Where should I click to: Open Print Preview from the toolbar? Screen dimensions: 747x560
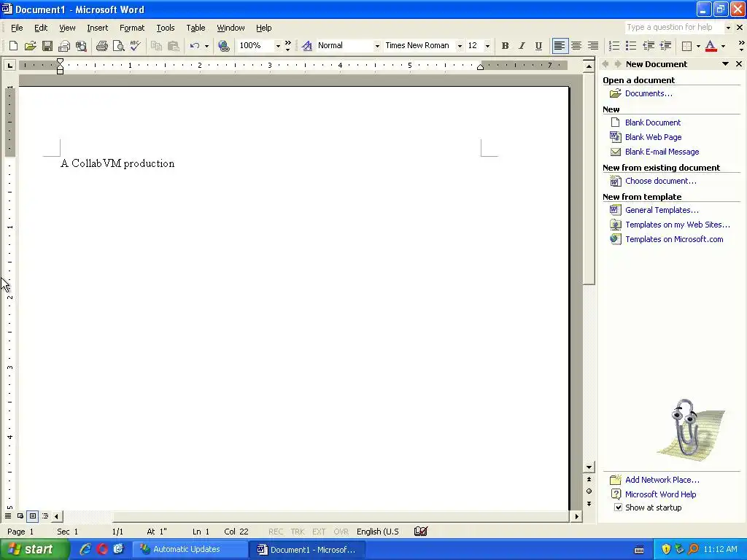pos(118,46)
